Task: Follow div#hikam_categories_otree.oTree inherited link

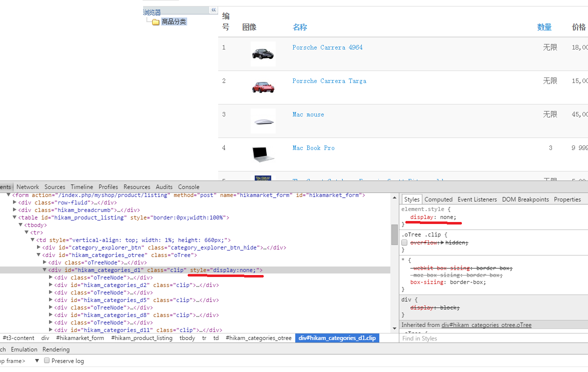Action: [486, 325]
